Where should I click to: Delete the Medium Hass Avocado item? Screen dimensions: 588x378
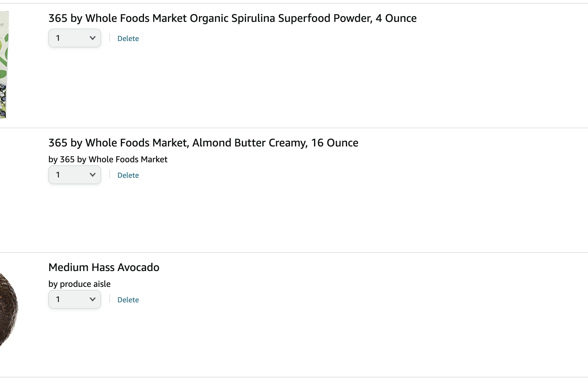(x=128, y=300)
